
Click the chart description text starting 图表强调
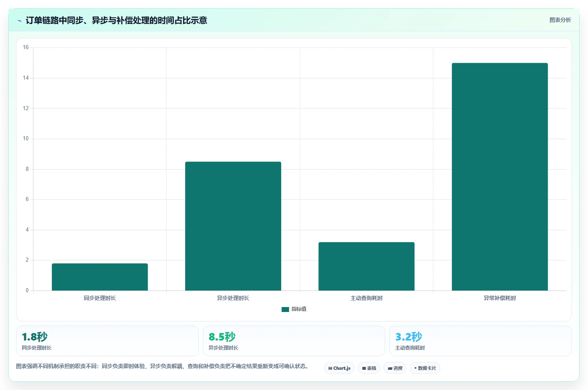pos(162,366)
